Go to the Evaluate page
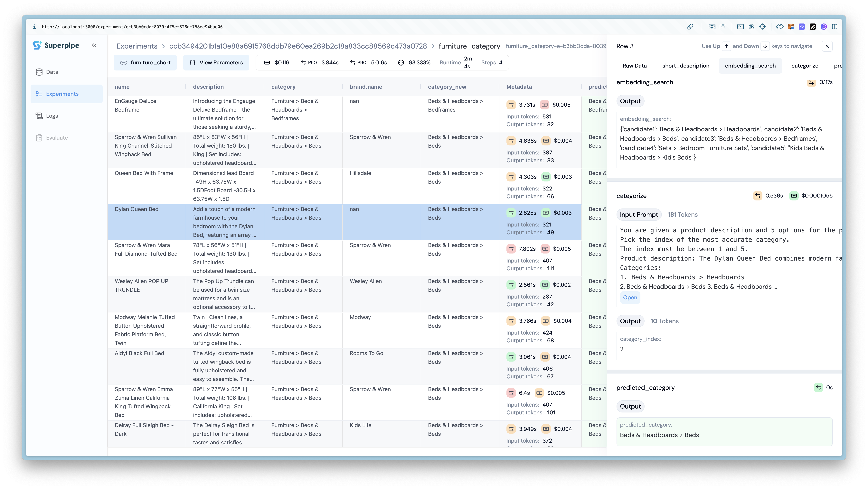868x489 pixels. 57,137
